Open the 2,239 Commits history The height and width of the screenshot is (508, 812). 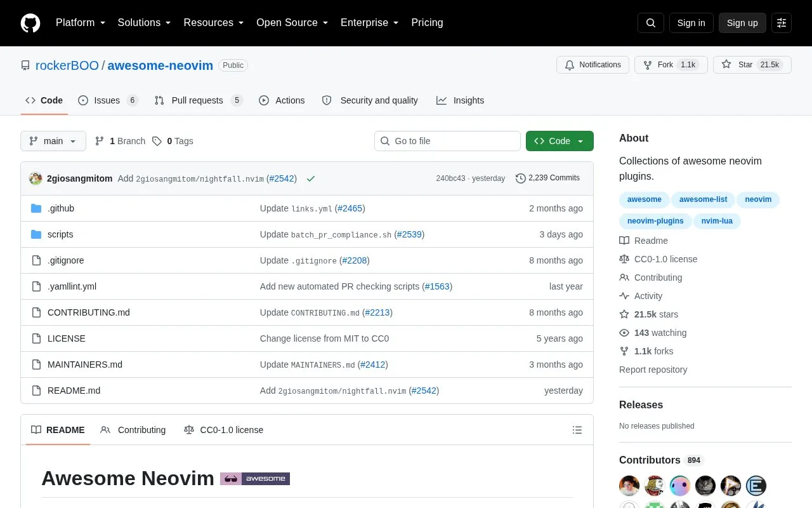point(547,178)
